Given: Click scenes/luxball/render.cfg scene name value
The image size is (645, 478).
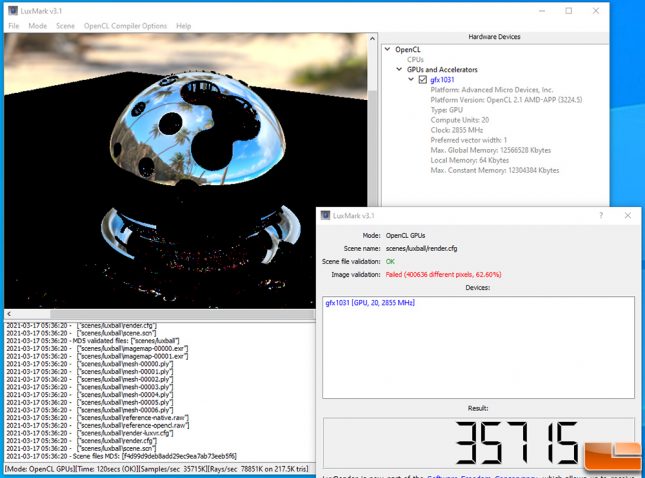Looking at the screenshot, I should (421, 248).
